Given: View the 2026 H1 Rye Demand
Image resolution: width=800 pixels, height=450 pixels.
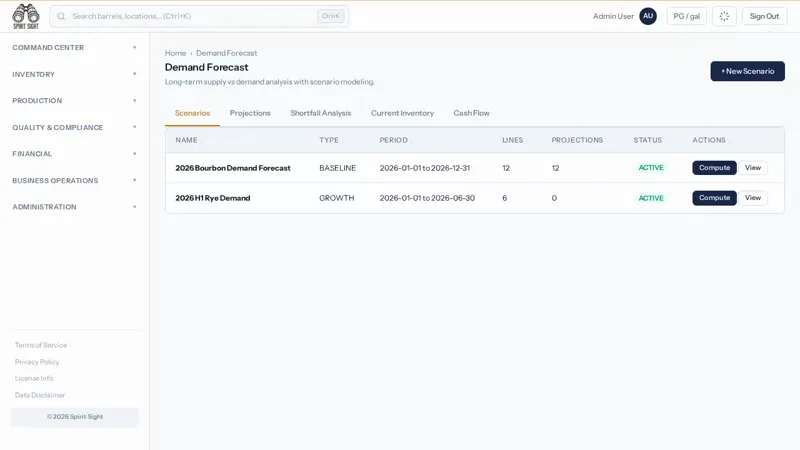Looking at the screenshot, I should pyautogui.click(x=753, y=198).
